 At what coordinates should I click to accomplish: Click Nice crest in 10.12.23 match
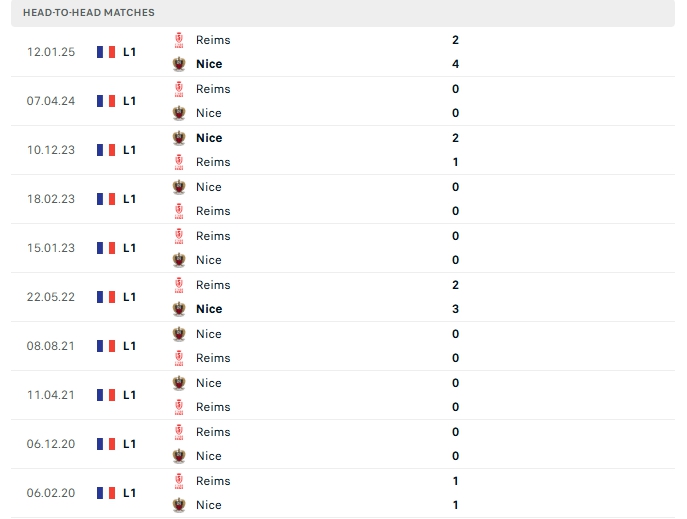coord(179,138)
